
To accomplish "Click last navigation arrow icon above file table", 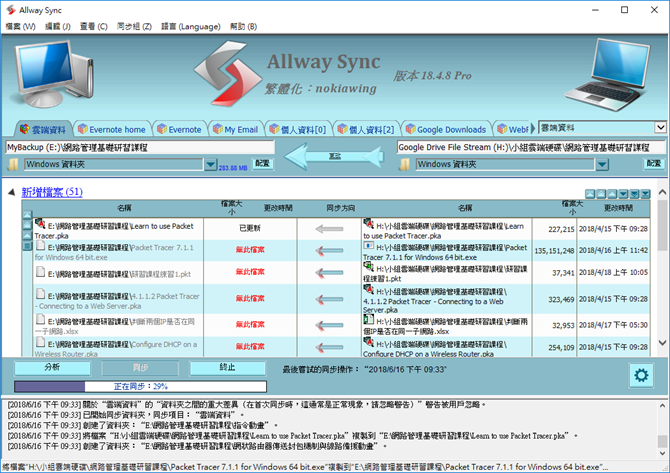I will click(645, 194).
